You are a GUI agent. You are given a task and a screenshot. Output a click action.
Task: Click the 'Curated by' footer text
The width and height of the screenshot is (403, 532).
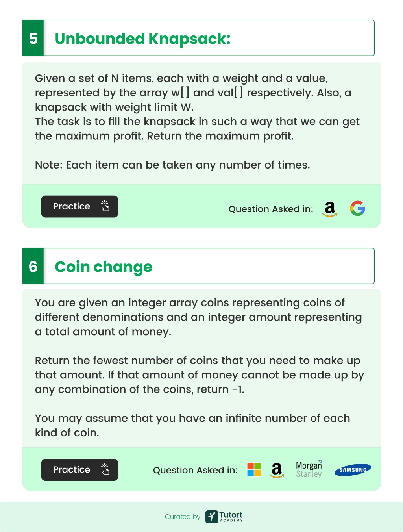tap(183, 517)
